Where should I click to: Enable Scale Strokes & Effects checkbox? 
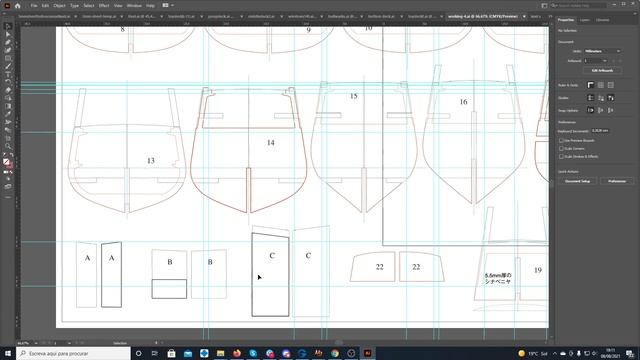(561, 156)
